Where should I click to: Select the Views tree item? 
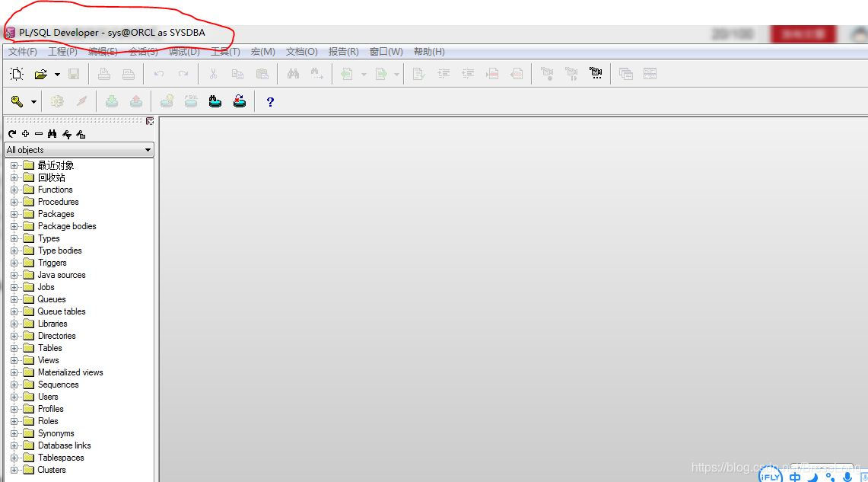click(x=48, y=360)
